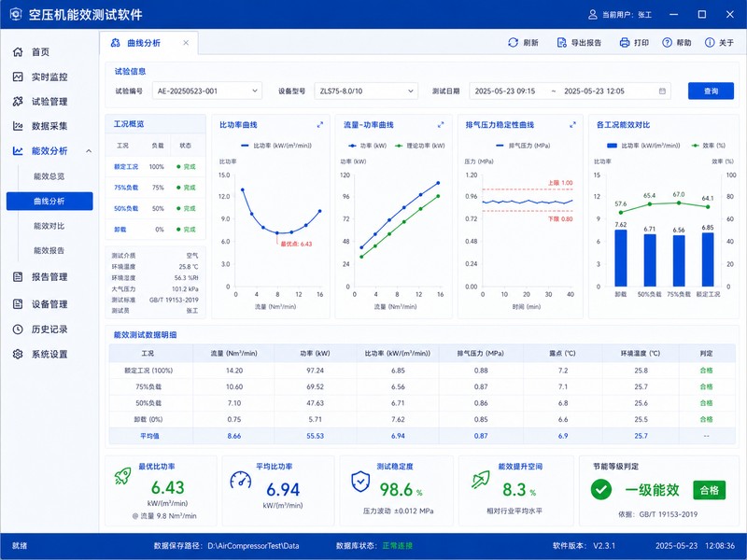
Task: Open 系统设置 gear icon in sidebar
Action: click(x=18, y=355)
